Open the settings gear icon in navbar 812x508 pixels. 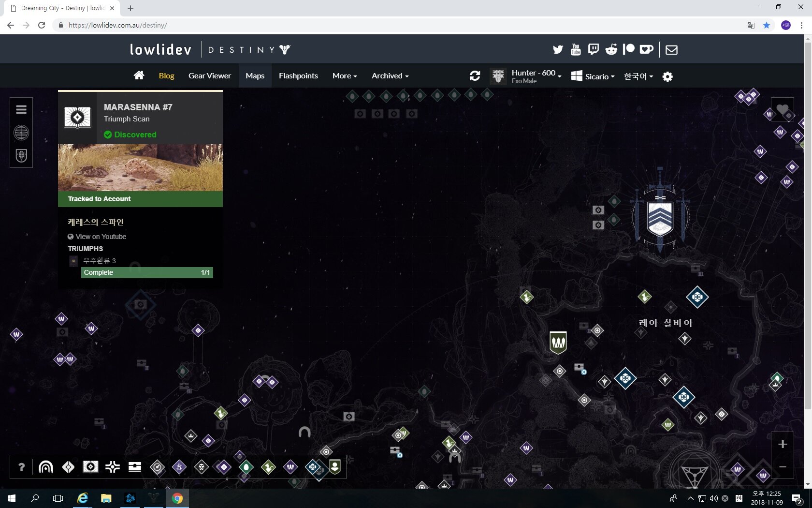pyautogui.click(x=667, y=76)
